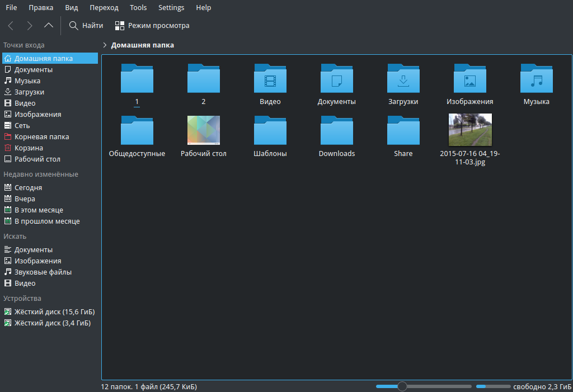Open Документы under Точки входа

tap(50, 69)
